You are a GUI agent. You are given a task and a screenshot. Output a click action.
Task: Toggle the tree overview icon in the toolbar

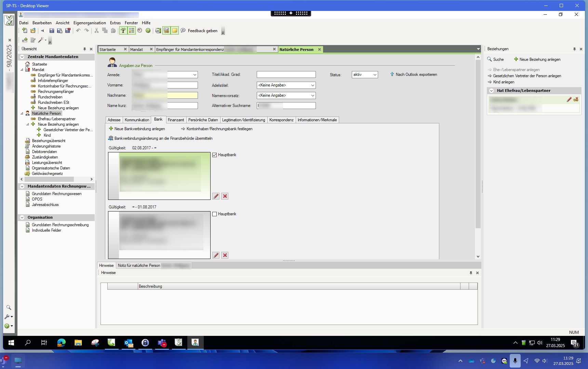pos(123,31)
